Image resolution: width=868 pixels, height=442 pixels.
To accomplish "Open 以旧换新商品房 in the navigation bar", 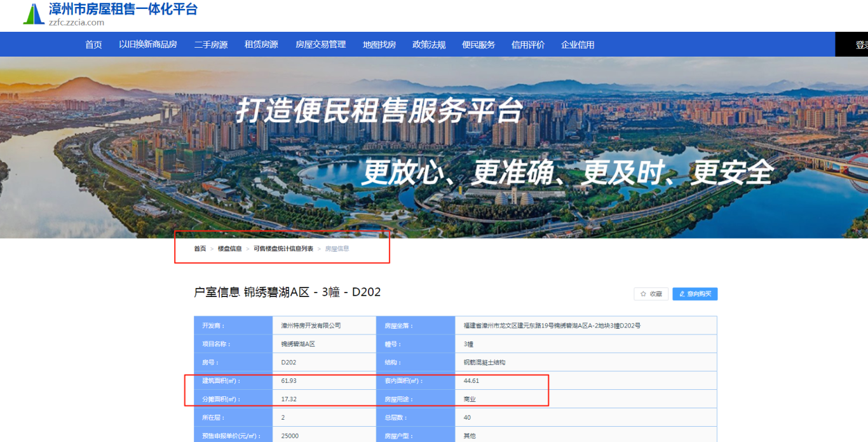I will pyautogui.click(x=148, y=45).
